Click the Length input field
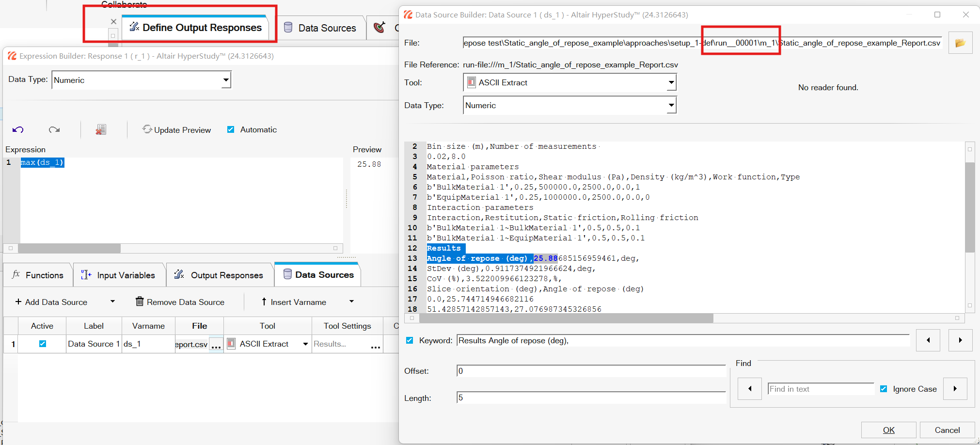 [x=591, y=397]
